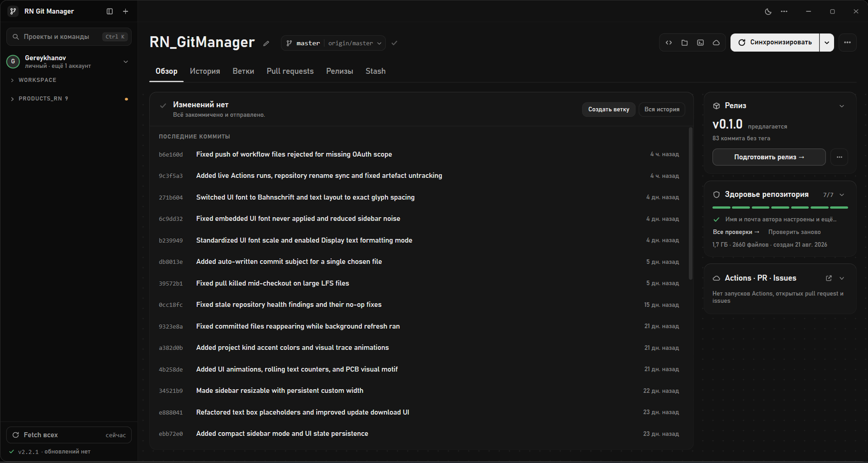Add a new project with plus icon

tap(126, 11)
